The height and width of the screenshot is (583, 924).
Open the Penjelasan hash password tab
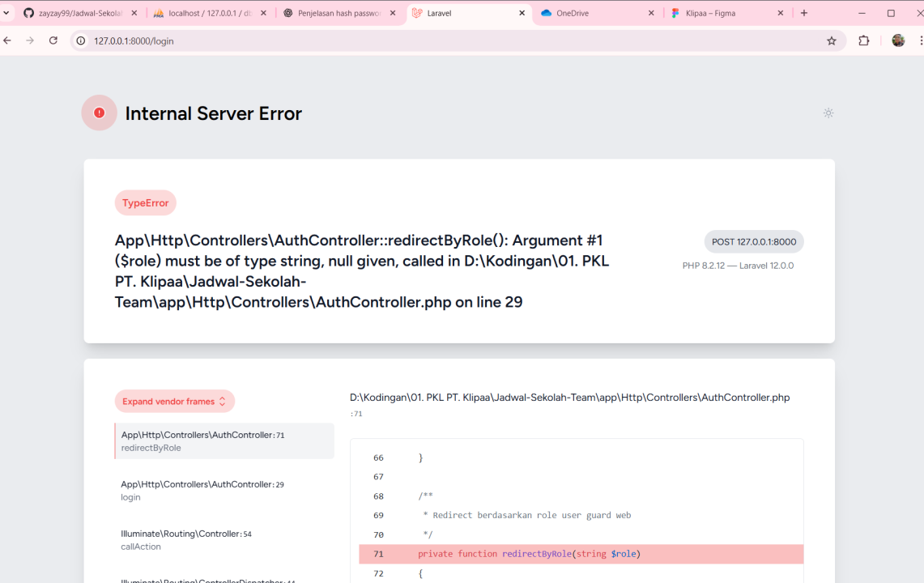point(338,13)
